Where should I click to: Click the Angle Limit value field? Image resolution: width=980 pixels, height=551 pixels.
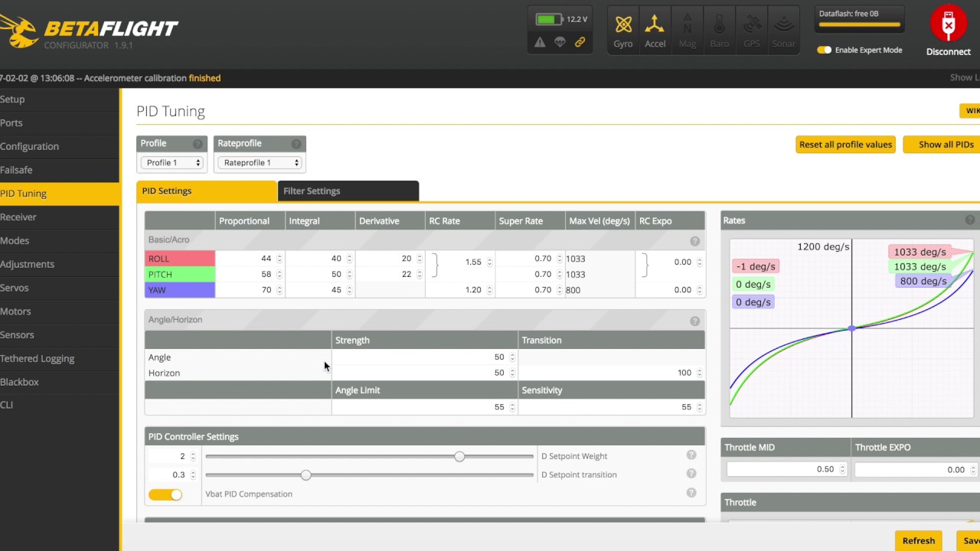click(x=425, y=407)
